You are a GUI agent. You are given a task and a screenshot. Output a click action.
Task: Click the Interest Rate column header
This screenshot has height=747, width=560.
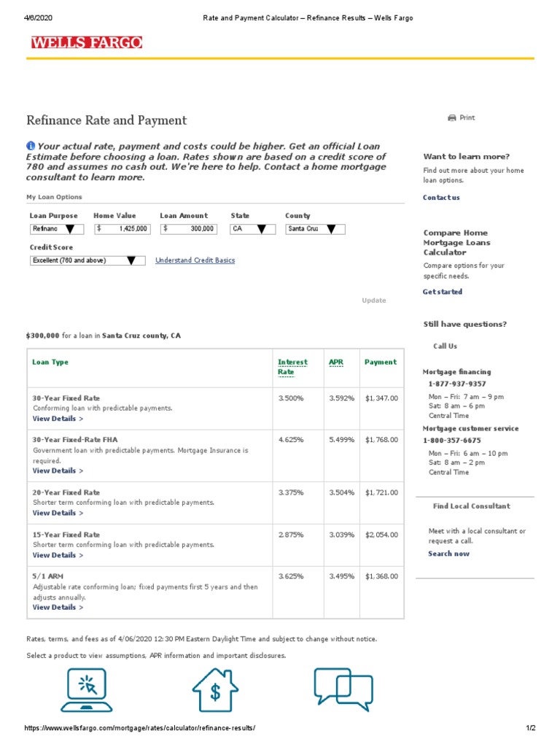click(292, 367)
